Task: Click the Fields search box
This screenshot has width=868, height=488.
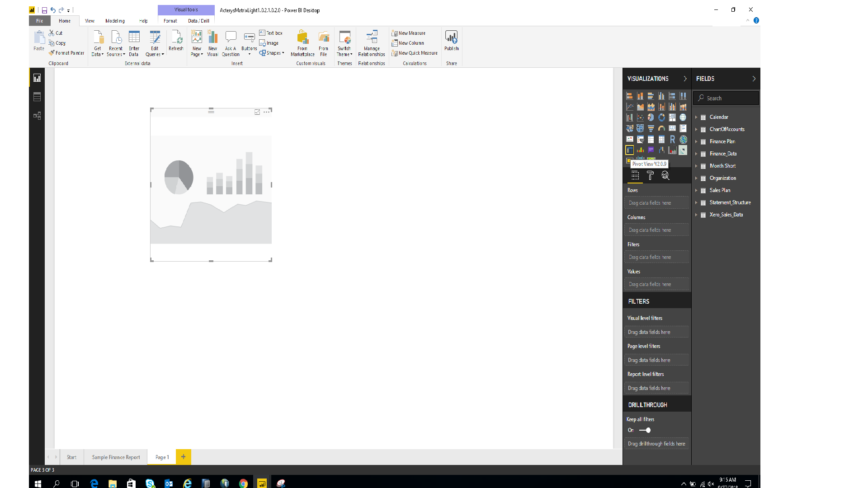Action: coord(726,98)
